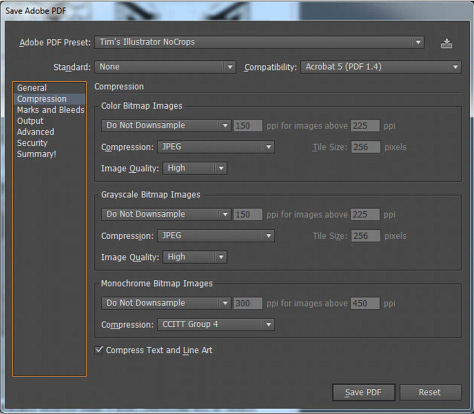
Task: Select Compression in the category list
Action: tap(49, 99)
